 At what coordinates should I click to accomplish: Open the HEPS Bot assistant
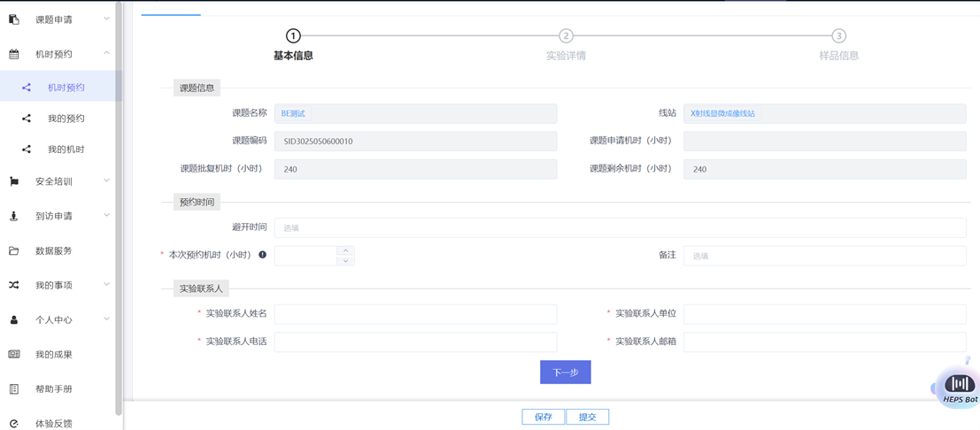pos(958,387)
